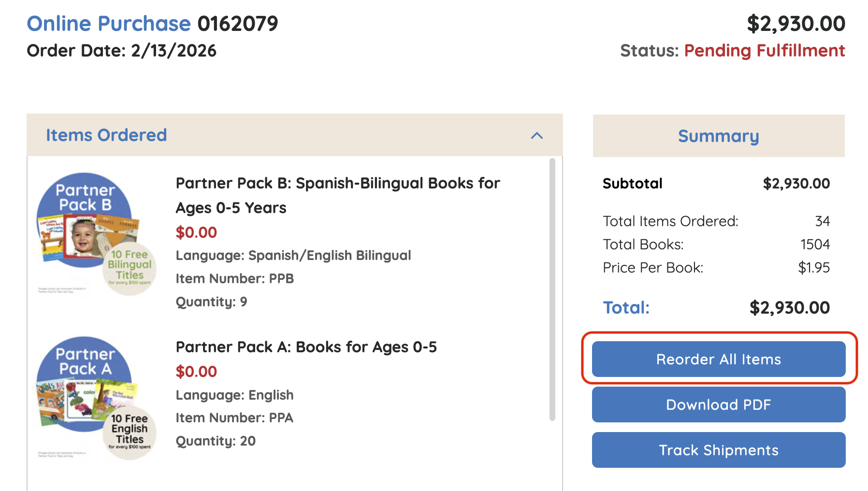Click the Total Books count 1504
This screenshot has width=868, height=491.
[x=815, y=244]
